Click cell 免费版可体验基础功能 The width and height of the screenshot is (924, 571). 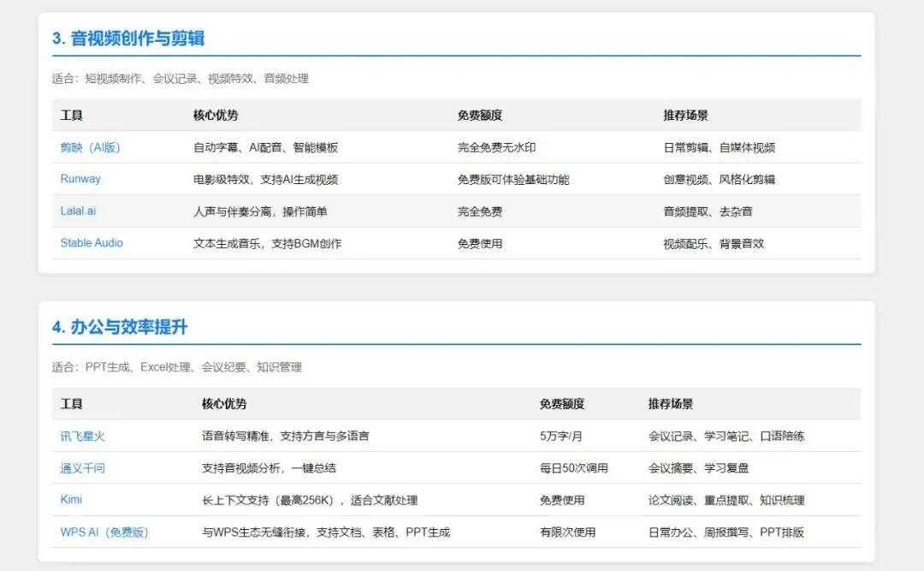click(513, 179)
